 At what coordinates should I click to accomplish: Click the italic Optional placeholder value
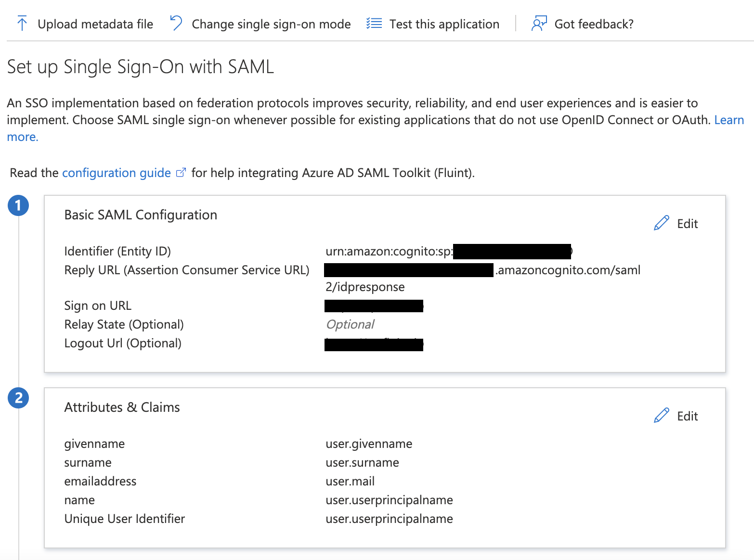[350, 324]
